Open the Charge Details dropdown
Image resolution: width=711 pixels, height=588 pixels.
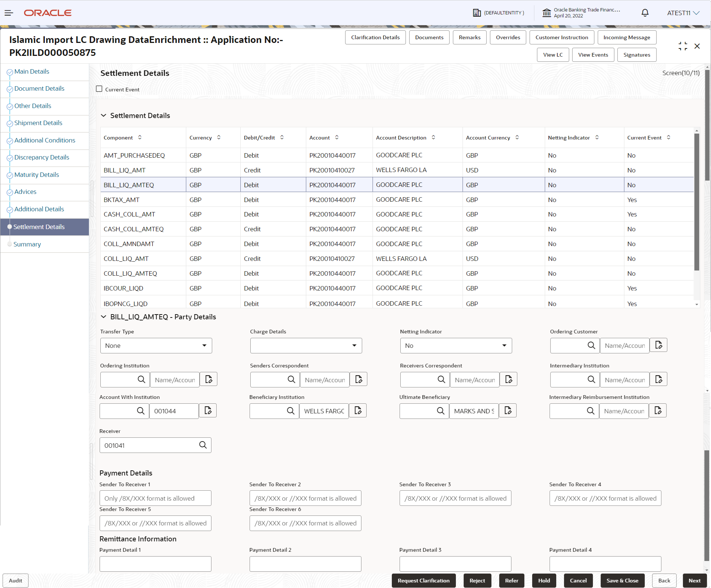(x=306, y=346)
